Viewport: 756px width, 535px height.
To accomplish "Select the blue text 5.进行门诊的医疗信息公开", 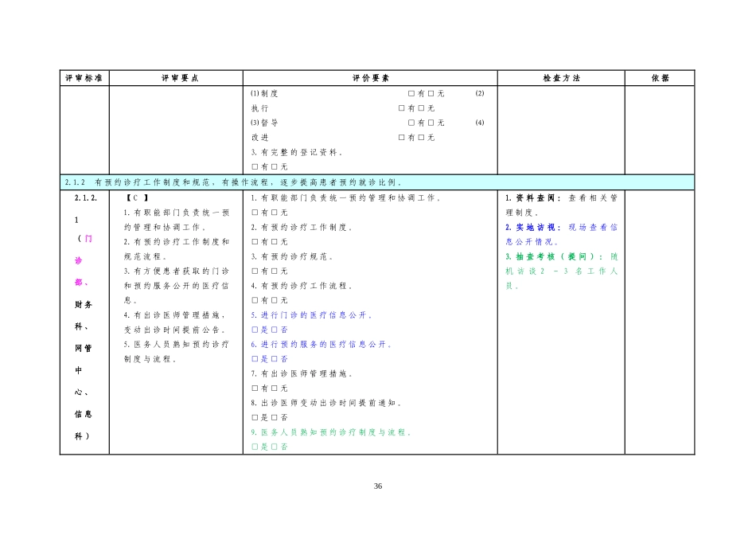I will [311, 315].
